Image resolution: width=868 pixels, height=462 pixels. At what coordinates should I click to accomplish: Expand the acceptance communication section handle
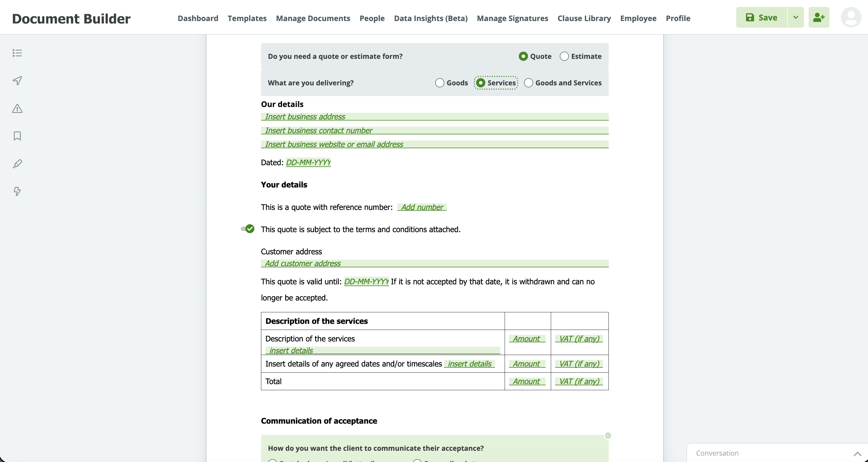click(x=608, y=435)
